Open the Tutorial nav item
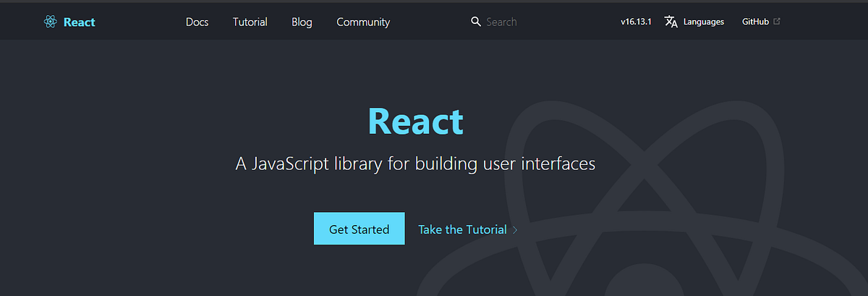 [x=250, y=22]
